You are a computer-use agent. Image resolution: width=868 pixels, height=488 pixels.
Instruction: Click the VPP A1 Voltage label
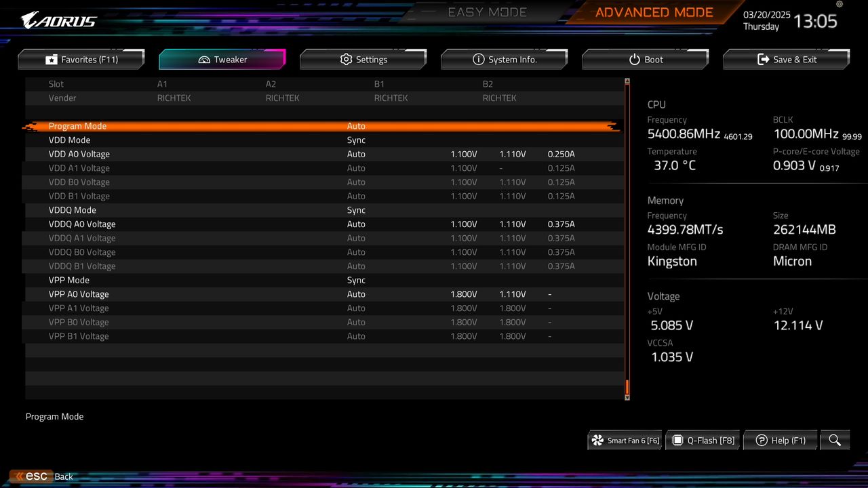pos(79,308)
